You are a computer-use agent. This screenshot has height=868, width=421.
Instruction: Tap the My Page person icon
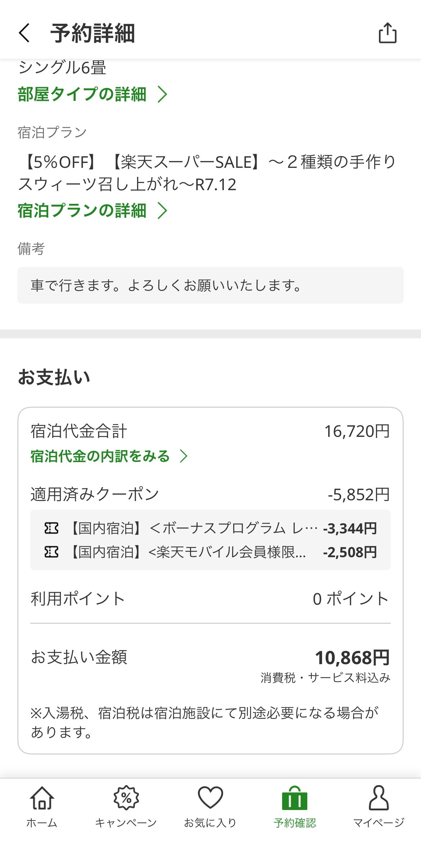tap(379, 798)
